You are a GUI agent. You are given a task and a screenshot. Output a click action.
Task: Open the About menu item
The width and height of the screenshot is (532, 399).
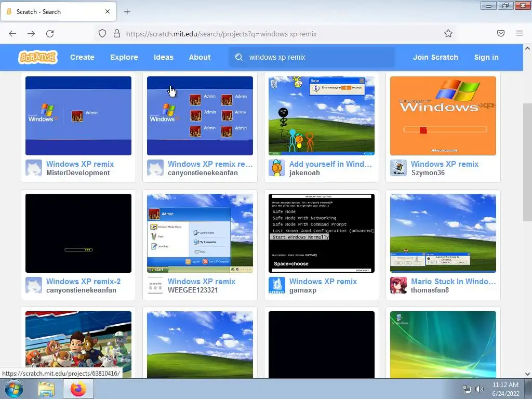200,57
